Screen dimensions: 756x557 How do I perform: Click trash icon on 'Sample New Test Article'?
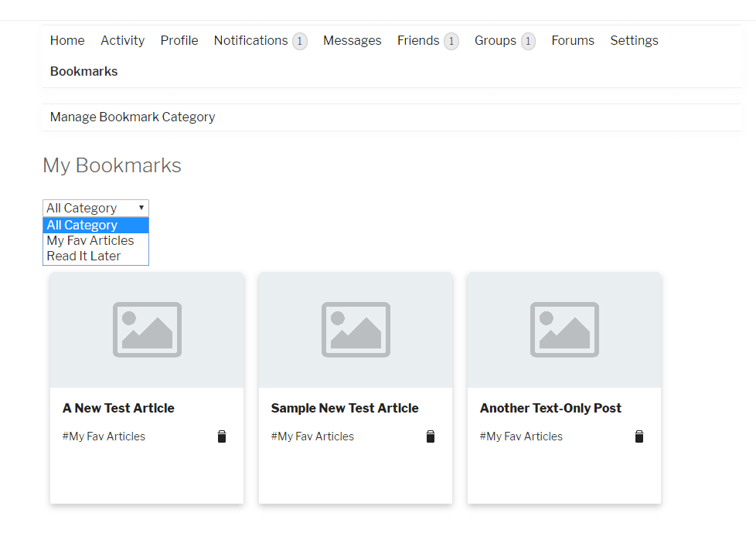[x=431, y=436]
